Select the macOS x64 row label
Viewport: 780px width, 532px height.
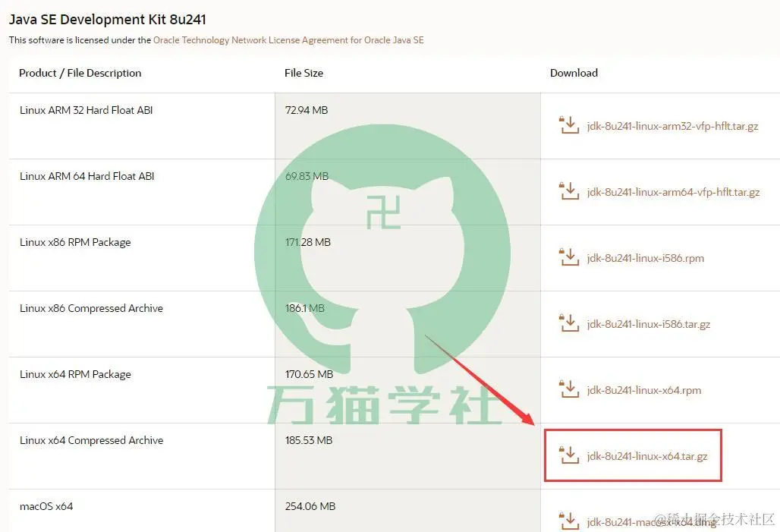pyautogui.click(x=46, y=507)
